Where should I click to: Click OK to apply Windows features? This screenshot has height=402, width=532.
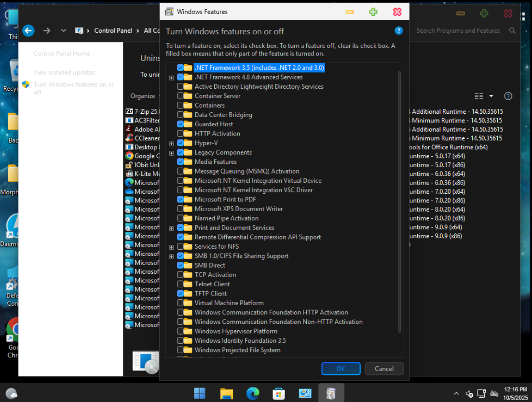[341, 369]
